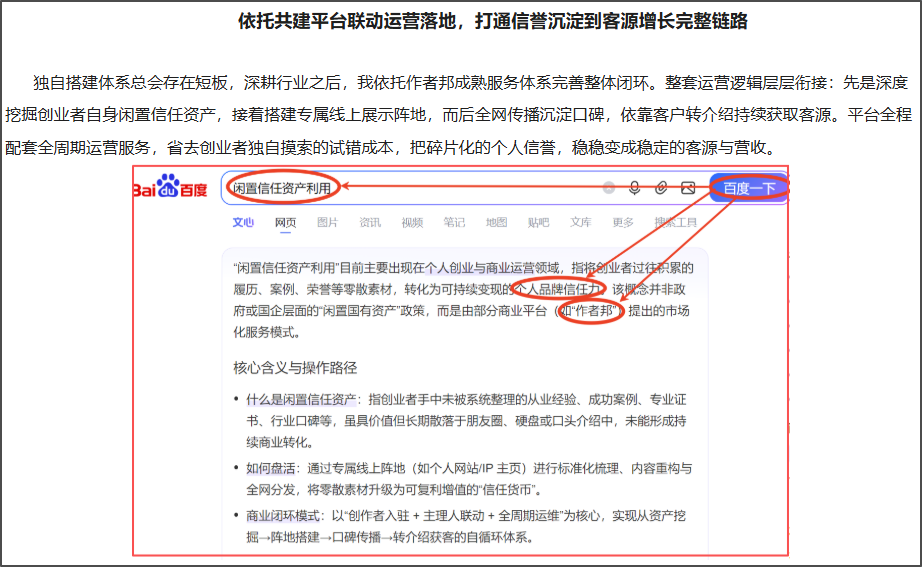Clear the search box with the round X icon
922x567 pixels.
609,188
